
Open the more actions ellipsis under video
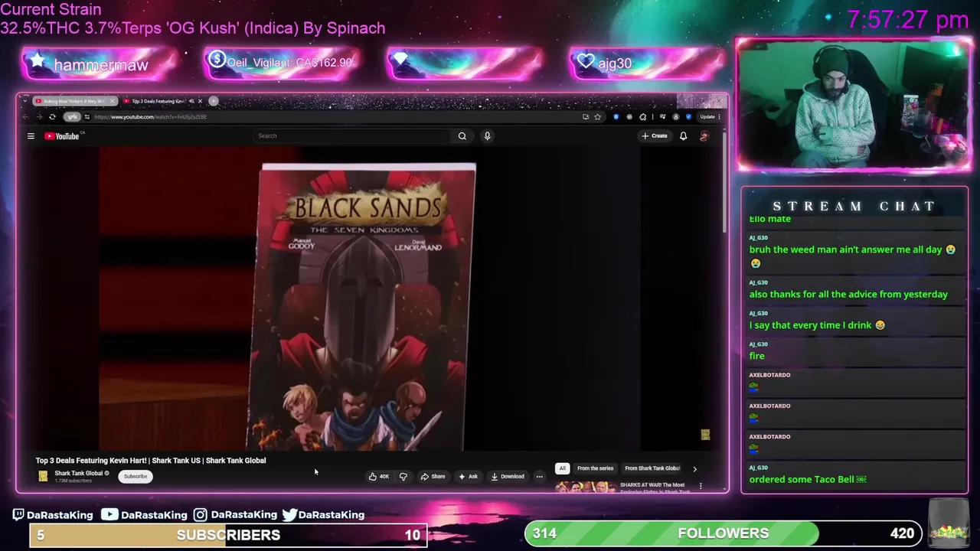click(539, 477)
